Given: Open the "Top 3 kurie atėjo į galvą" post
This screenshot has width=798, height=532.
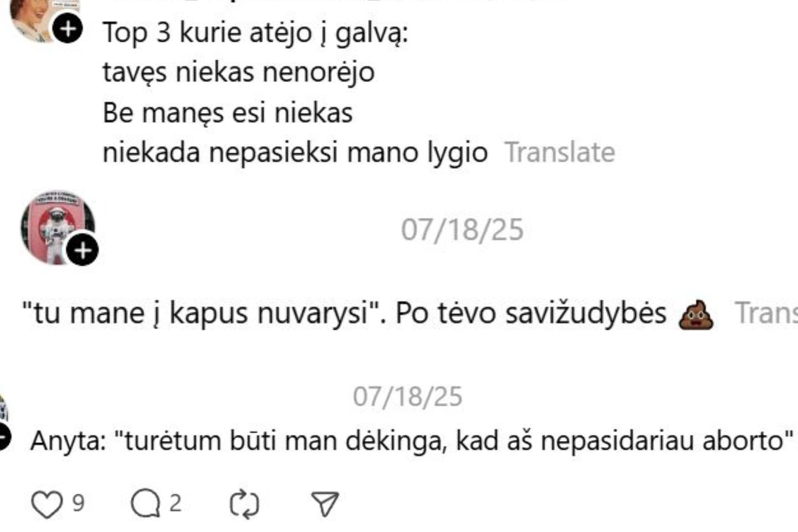Looking at the screenshot, I should click(x=255, y=33).
